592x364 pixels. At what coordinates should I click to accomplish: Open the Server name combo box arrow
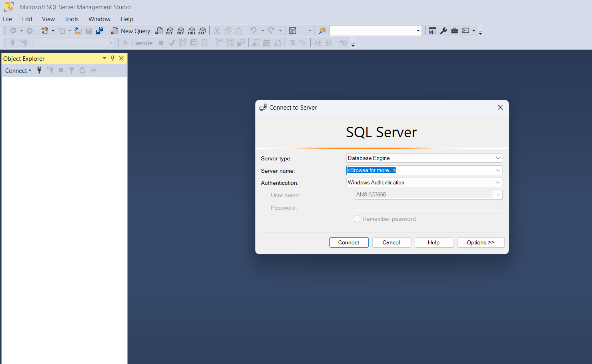(x=498, y=170)
